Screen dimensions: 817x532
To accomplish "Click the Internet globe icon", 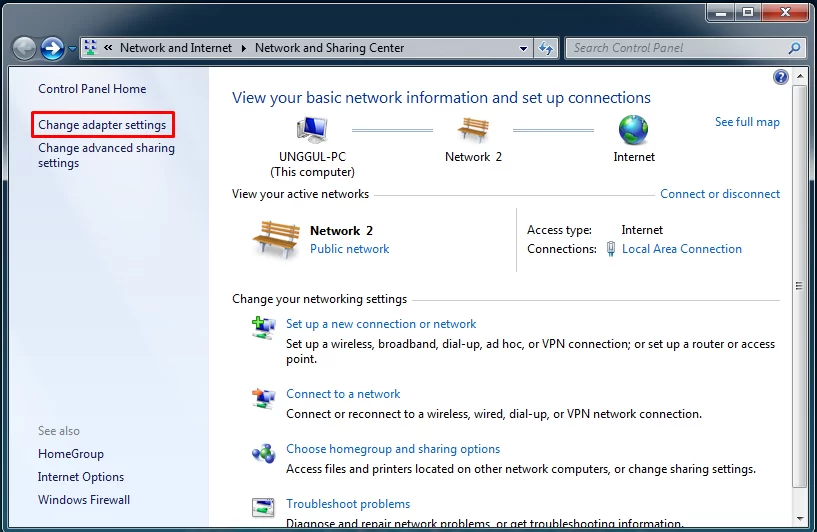I will [x=633, y=130].
